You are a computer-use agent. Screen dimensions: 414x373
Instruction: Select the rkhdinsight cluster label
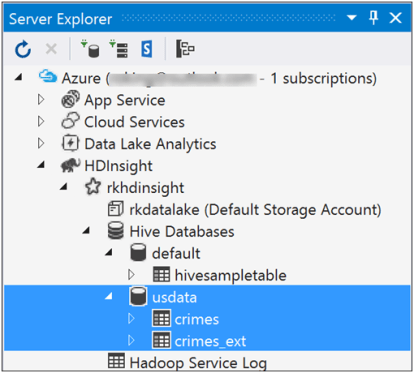pyautogui.click(x=145, y=188)
